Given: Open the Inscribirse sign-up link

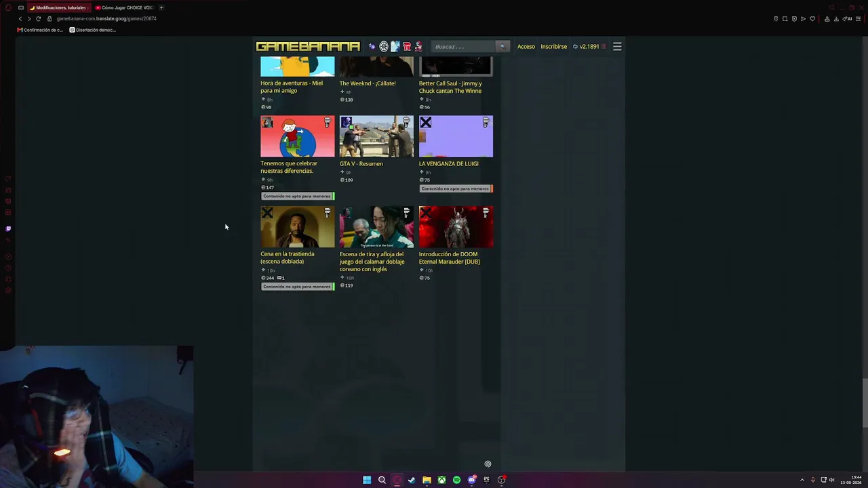Looking at the screenshot, I should (x=554, y=47).
